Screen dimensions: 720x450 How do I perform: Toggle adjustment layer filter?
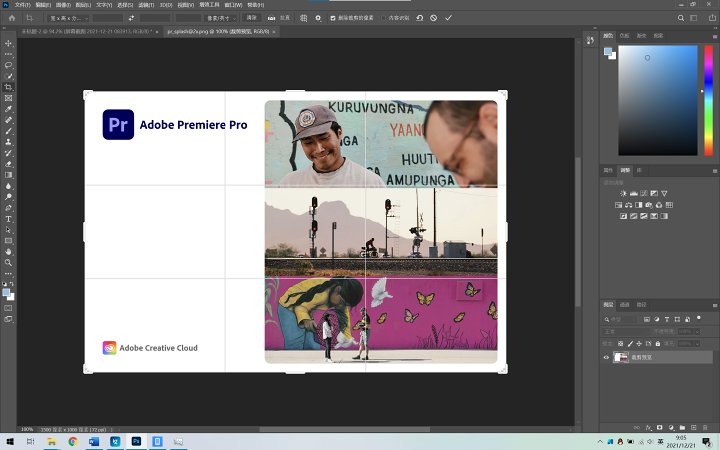click(x=657, y=319)
